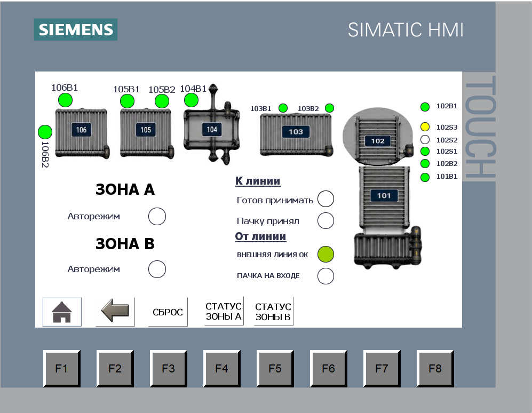Click the 104B1 sensor indicator
Viewport: 532px width, 413px height.
coord(191,100)
